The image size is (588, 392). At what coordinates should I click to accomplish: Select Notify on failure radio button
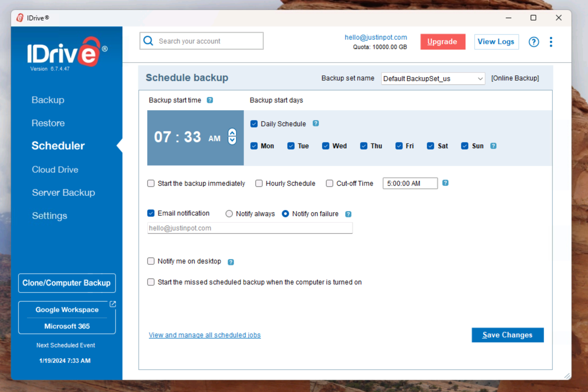pyautogui.click(x=285, y=214)
